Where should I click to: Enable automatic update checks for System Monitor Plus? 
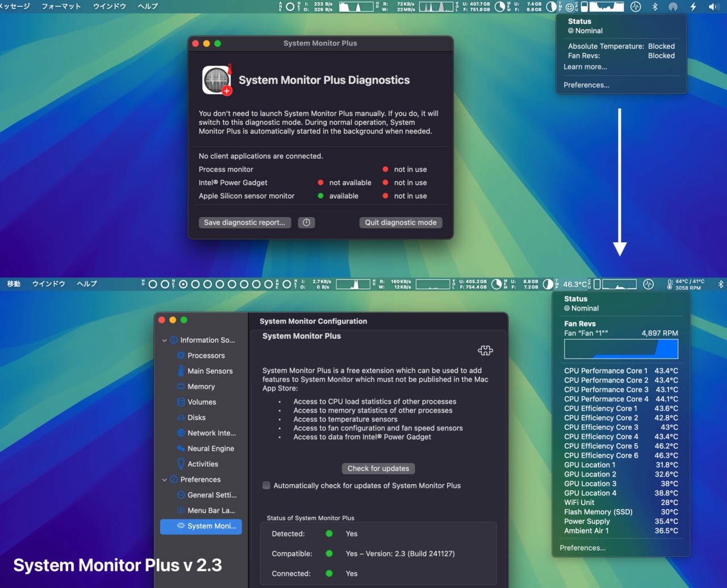point(266,485)
